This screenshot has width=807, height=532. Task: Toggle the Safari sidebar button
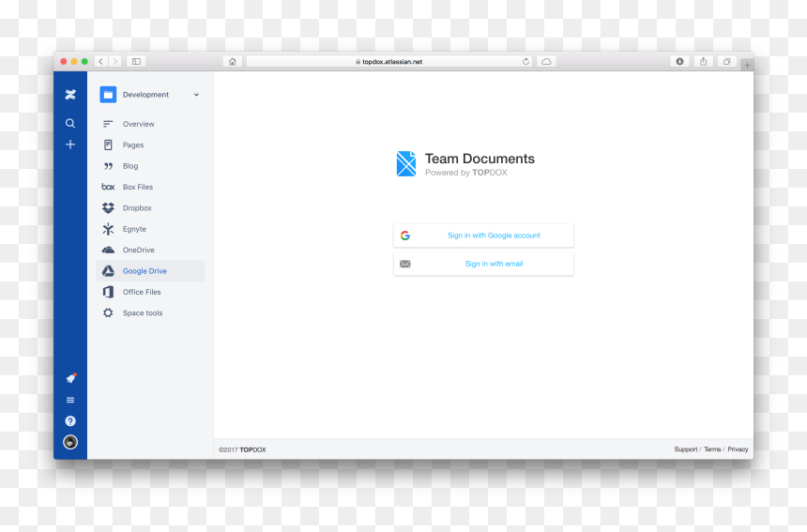pyautogui.click(x=136, y=62)
